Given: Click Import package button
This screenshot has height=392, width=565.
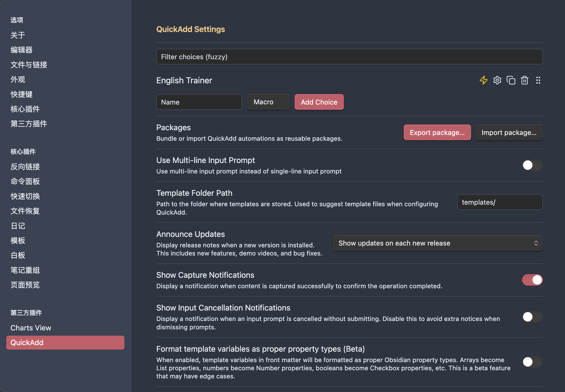Looking at the screenshot, I should tap(509, 132).
